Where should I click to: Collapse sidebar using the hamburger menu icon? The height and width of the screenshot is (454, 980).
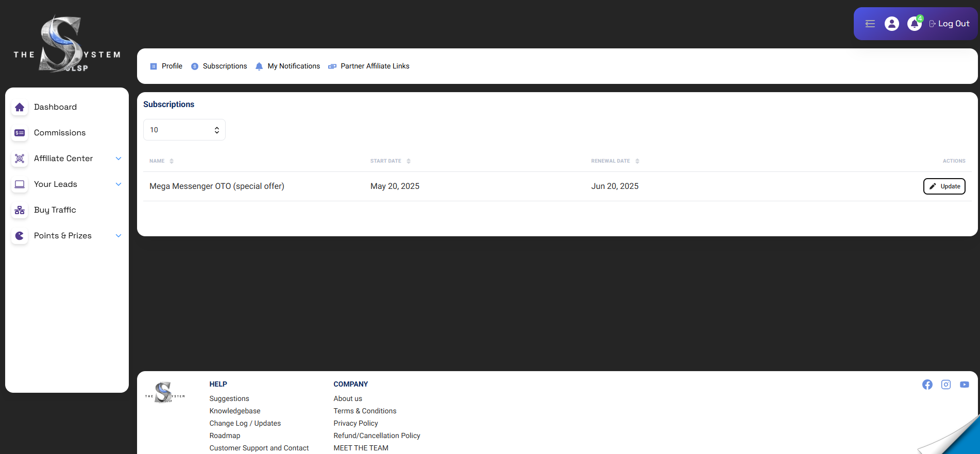(870, 24)
